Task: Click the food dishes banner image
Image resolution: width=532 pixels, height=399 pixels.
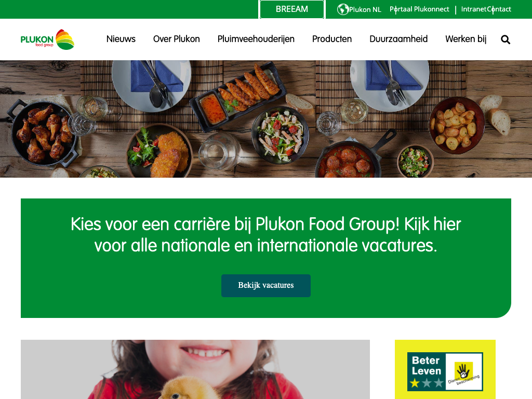Action: click(x=266, y=119)
